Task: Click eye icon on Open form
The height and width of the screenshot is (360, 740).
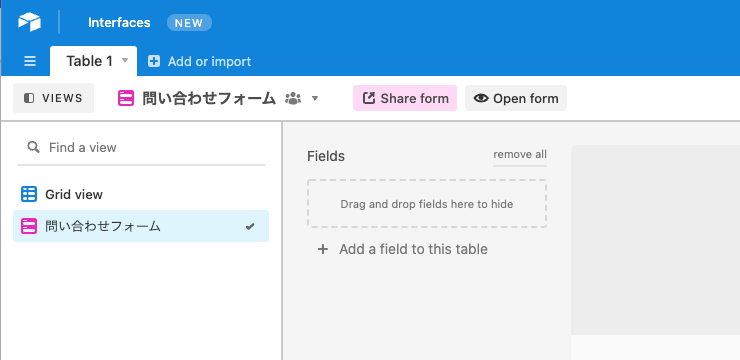Action: pyautogui.click(x=481, y=98)
